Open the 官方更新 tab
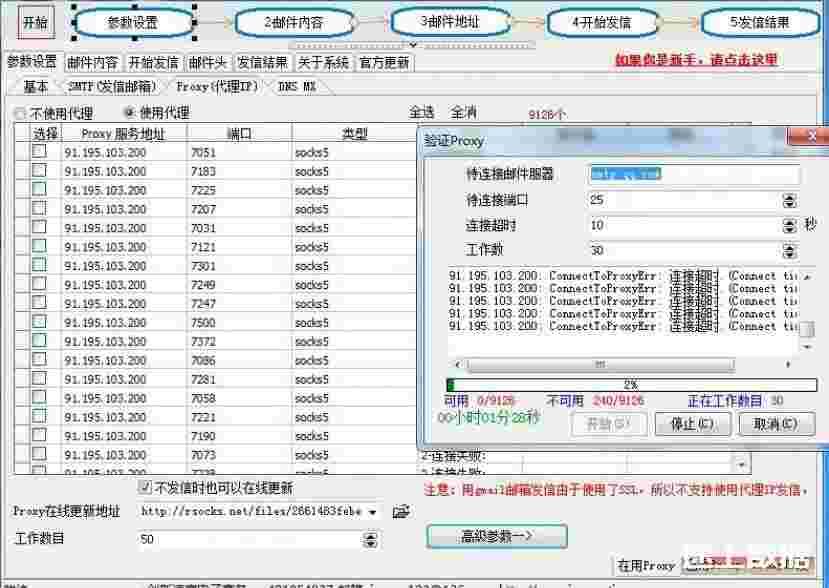The width and height of the screenshot is (829, 588). coord(384,63)
